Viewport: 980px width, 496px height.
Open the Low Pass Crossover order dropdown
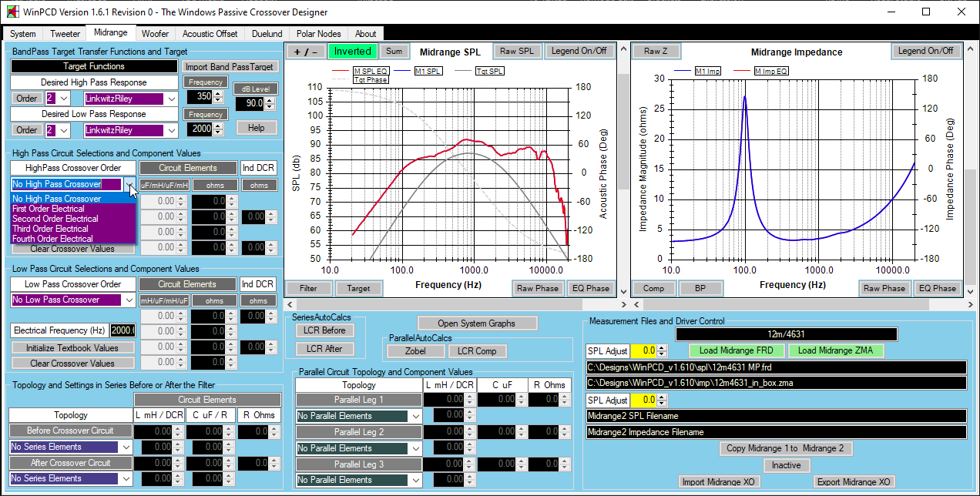(129, 300)
